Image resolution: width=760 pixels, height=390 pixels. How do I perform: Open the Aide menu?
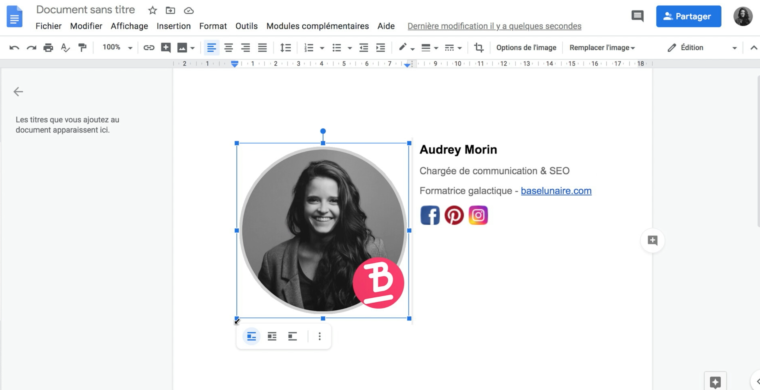[386, 26]
